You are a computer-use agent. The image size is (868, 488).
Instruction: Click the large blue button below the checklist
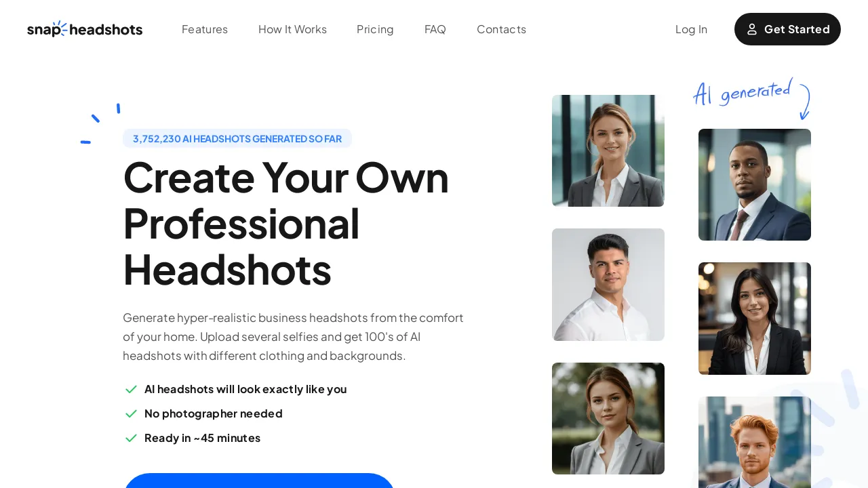click(x=259, y=481)
